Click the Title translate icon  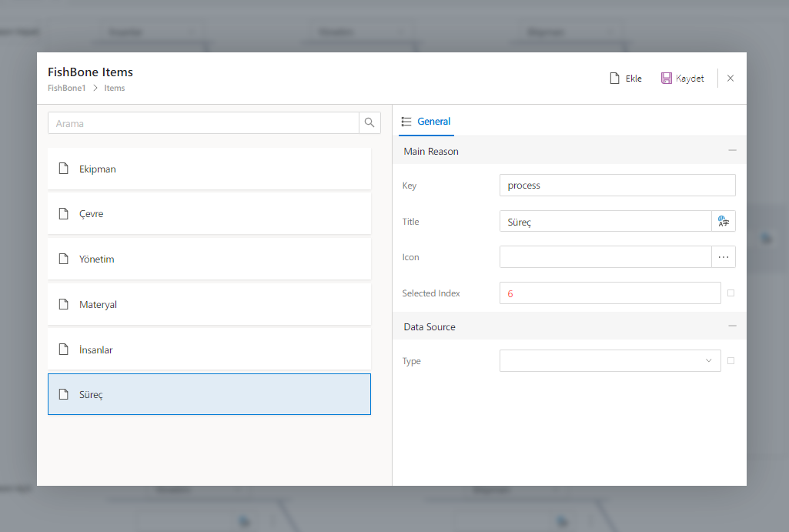[x=724, y=222]
